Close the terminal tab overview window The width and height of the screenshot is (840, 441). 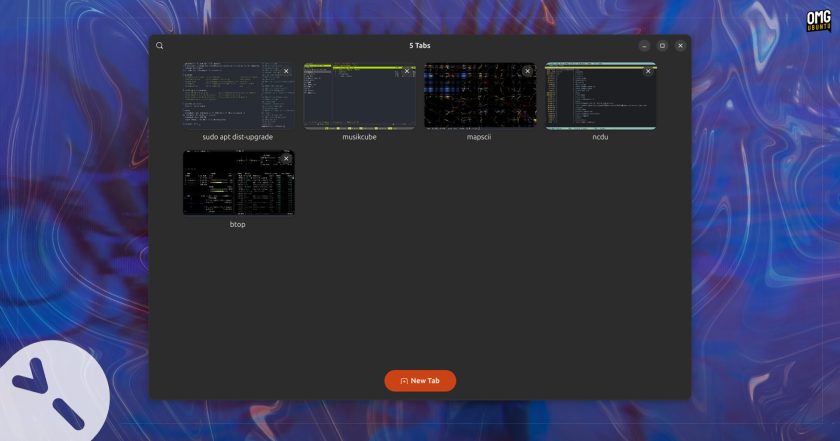point(680,46)
